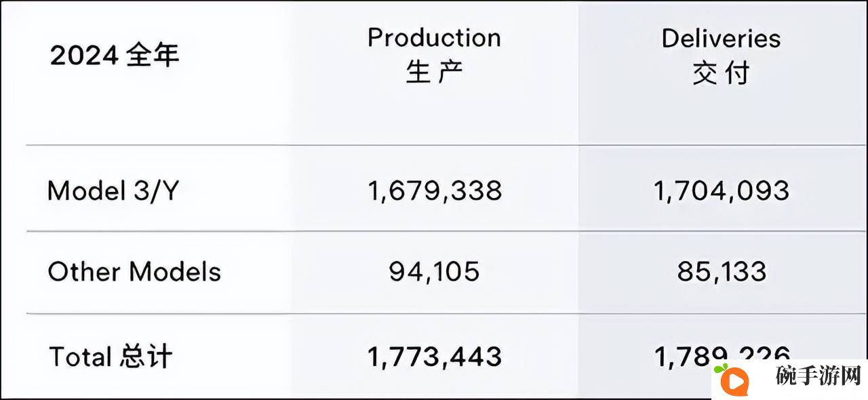
Task: Select the Other Models row label
Action: click(x=134, y=272)
